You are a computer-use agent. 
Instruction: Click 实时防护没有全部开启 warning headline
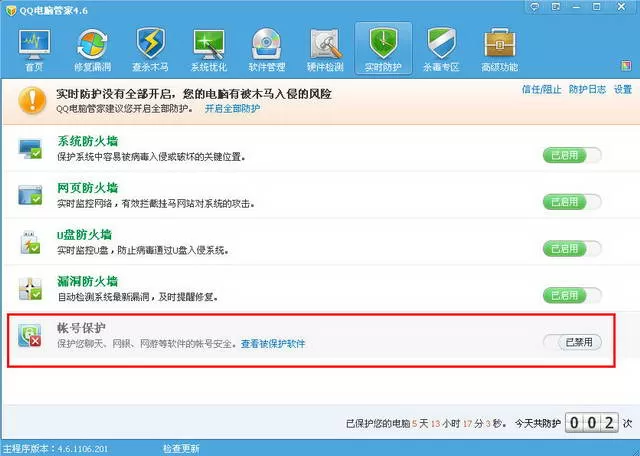193,94
